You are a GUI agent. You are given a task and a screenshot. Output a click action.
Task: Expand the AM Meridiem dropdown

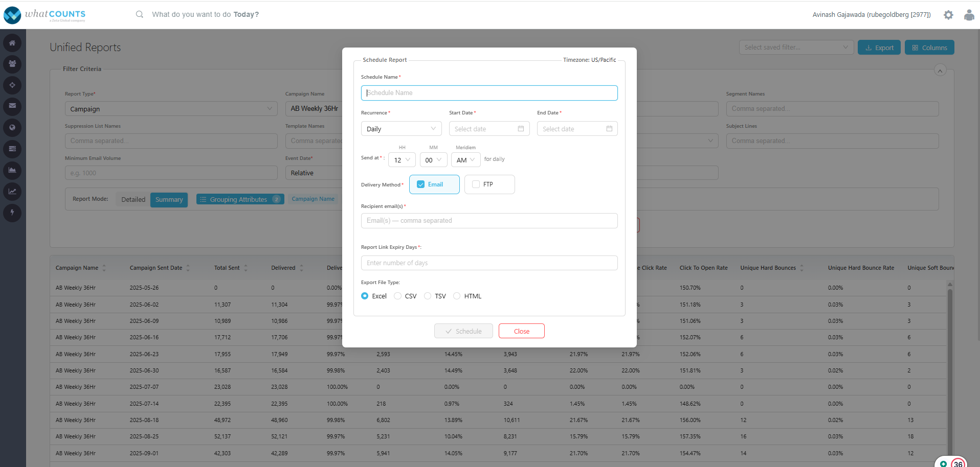click(x=465, y=160)
